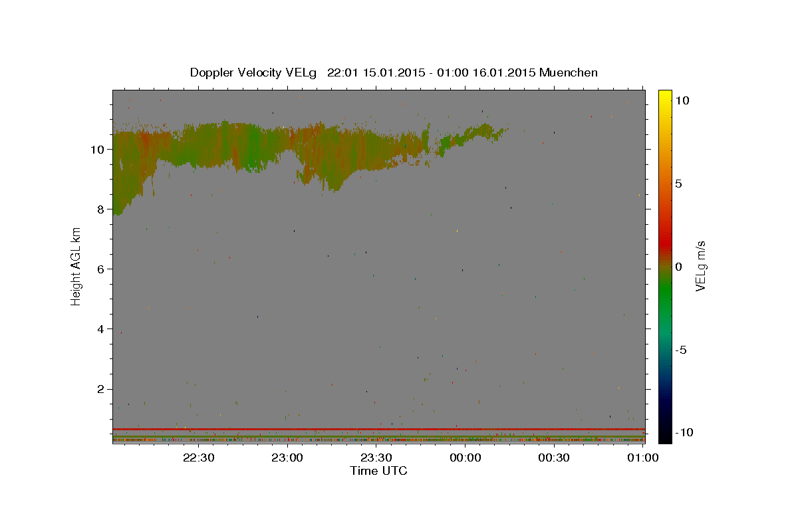
Task: Click the colorbar value 5 label
Action: 678,184
